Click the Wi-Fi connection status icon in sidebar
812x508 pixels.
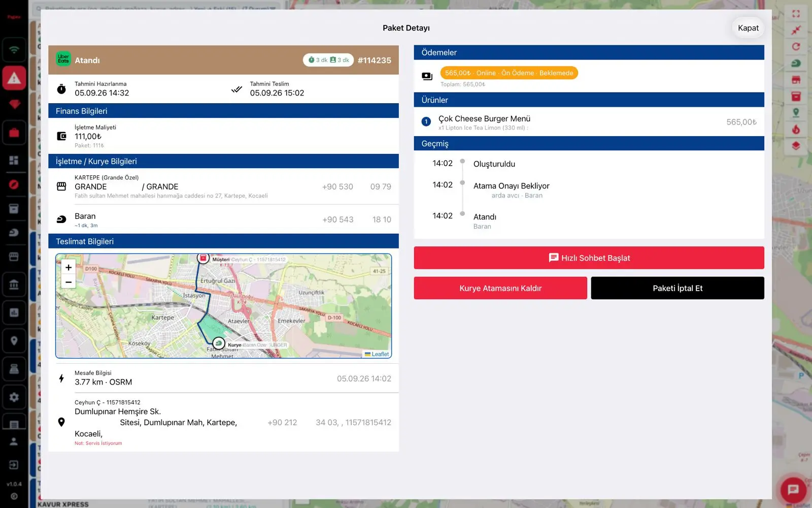[14, 50]
